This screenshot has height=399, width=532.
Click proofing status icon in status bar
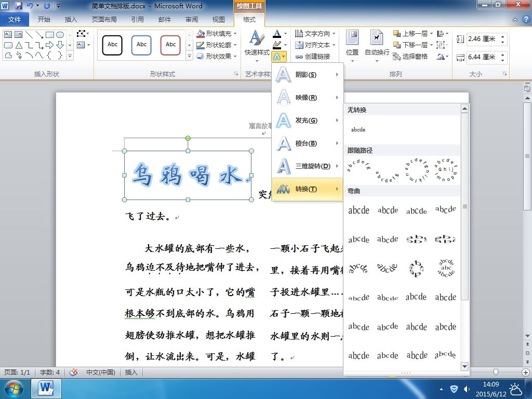click(x=74, y=372)
